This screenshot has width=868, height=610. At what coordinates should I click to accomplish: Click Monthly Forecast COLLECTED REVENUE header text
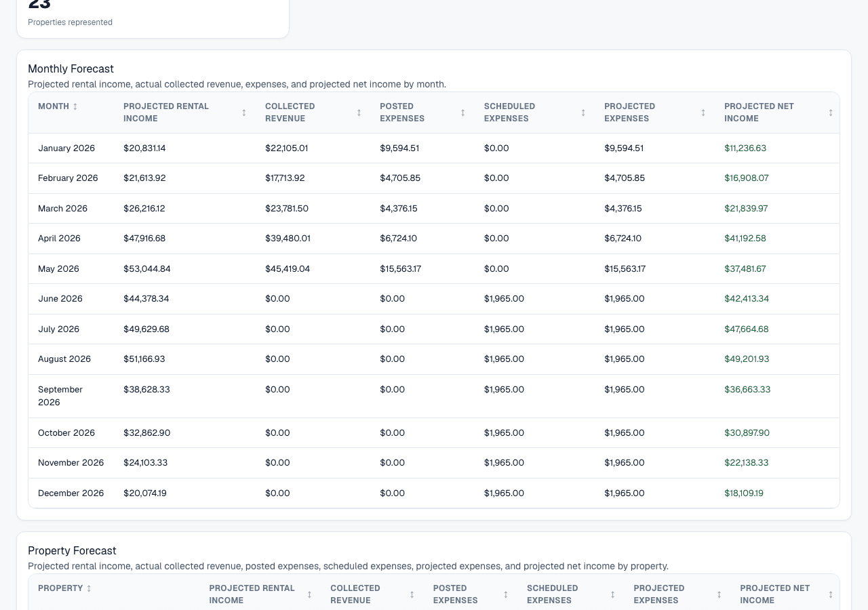click(290, 113)
